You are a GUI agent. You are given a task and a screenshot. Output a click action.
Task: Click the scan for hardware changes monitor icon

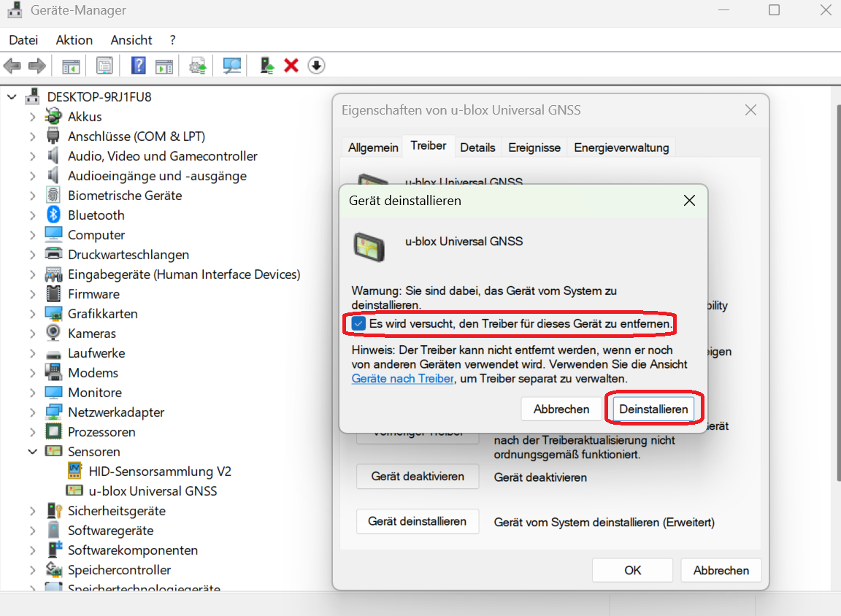click(232, 66)
